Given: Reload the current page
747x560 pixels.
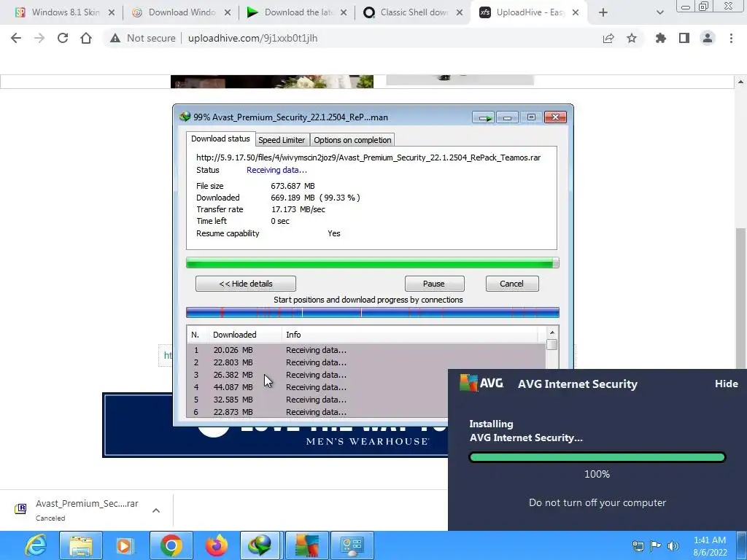Looking at the screenshot, I should [x=63, y=38].
